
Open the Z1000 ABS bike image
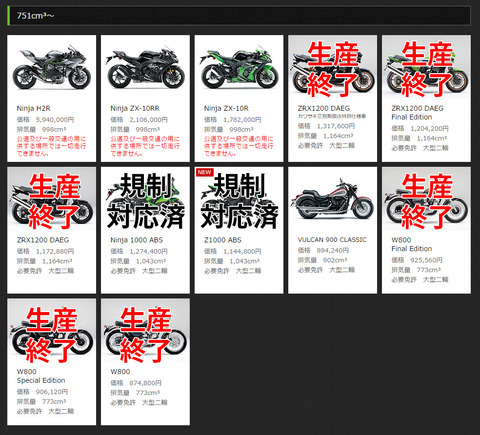click(239, 200)
